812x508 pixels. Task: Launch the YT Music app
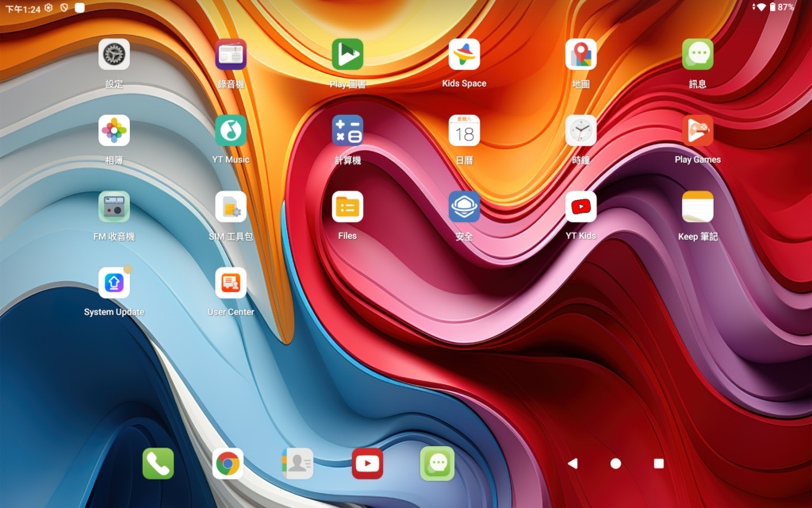(231, 131)
